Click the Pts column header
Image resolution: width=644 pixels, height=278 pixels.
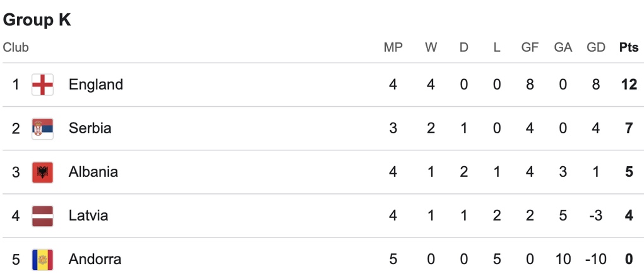(629, 48)
